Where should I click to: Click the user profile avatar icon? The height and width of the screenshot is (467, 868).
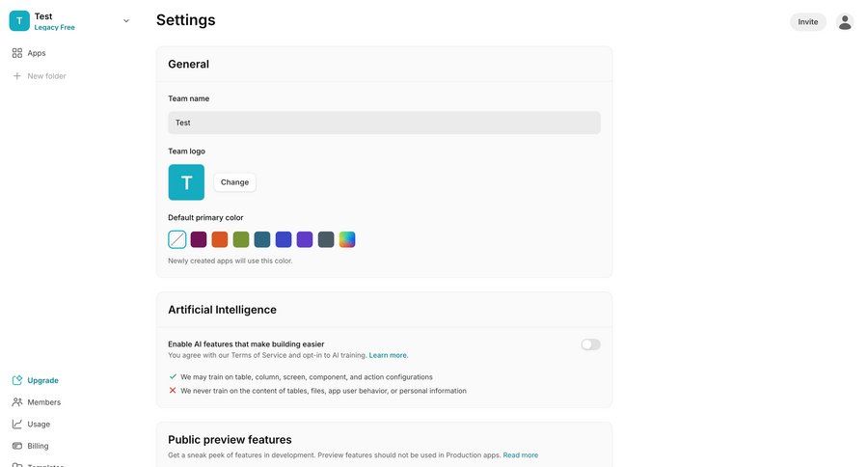(x=845, y=22)
